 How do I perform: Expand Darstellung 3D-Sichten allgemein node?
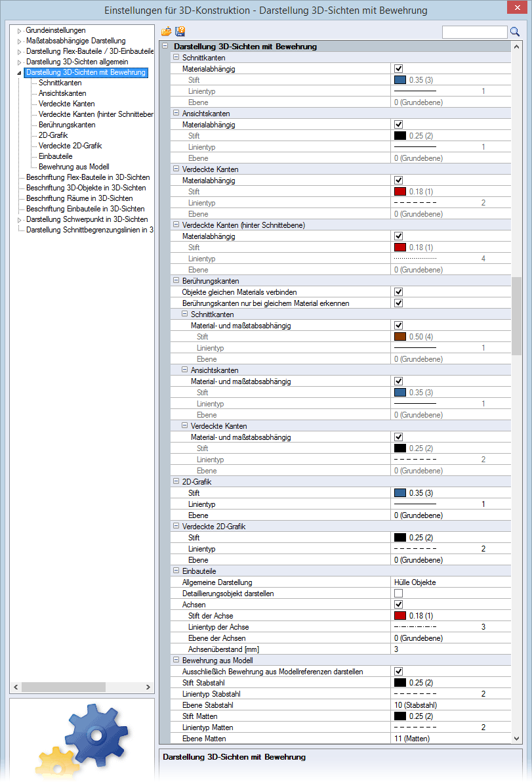coord(20,62)
